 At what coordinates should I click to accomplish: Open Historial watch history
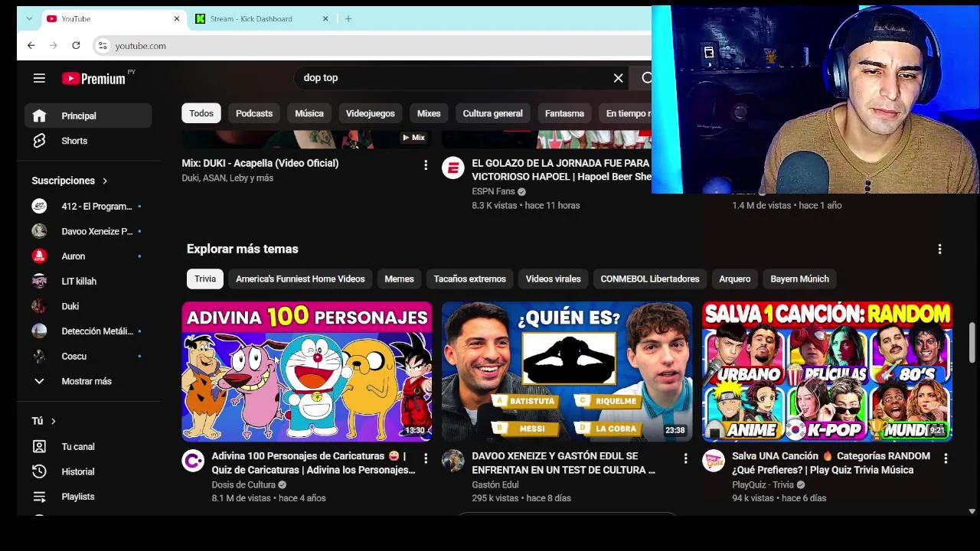pyautogui.click(x=89, y=471)
